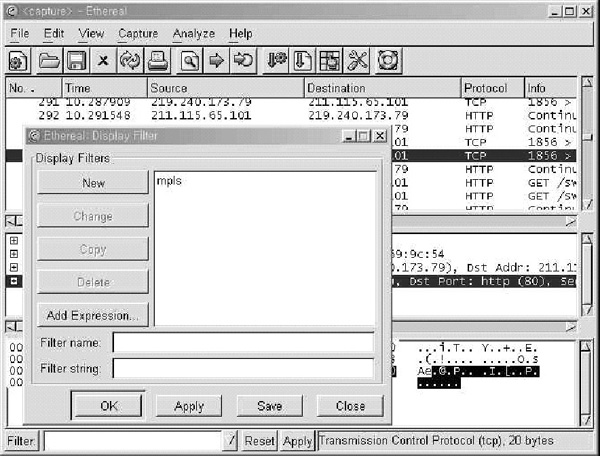This screenshot has width=600, height=456.
Task: Click the Delete filter button
Action: click(x=93, y=282)
